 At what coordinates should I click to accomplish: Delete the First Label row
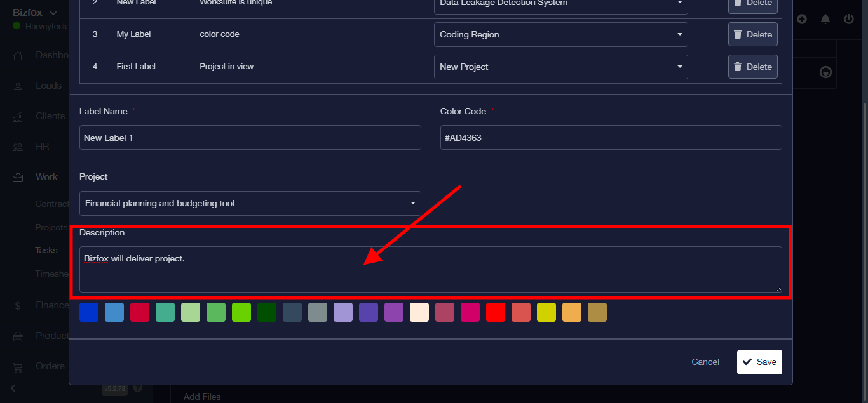[x=752, y=67]
